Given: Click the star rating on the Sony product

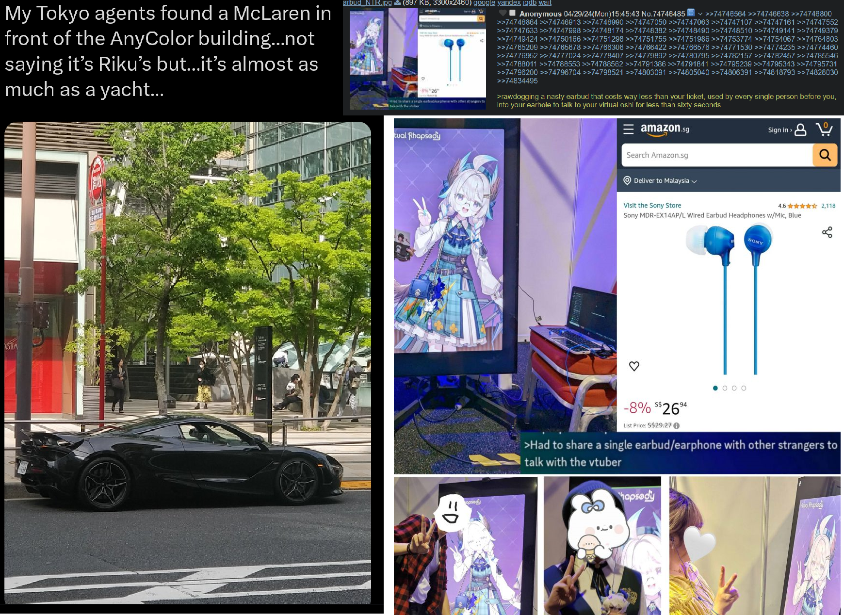Looking at the screenshot, I should point(802,206).
